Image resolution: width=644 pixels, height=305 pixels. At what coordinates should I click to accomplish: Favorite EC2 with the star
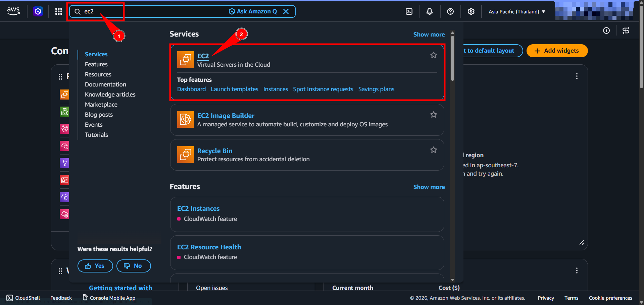pyautogui.click(x=434, y=55)
